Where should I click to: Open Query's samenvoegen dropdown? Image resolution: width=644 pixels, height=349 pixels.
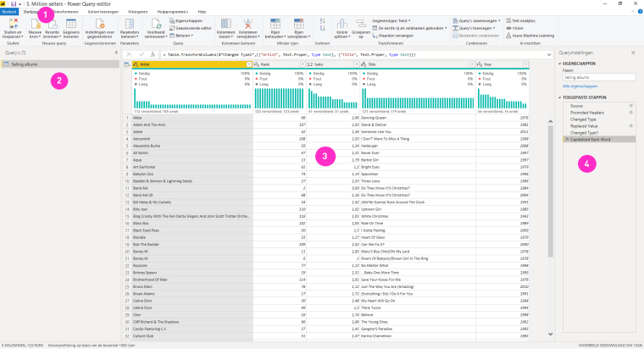[476, 20]
